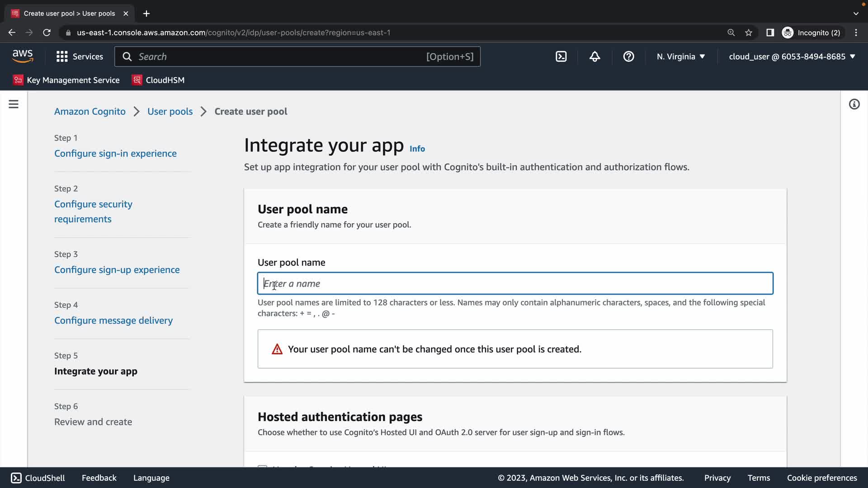Open Chrome three-dot menu
Image resolution: width=868 pixels, height=488 pixels.
click(856, 33)
